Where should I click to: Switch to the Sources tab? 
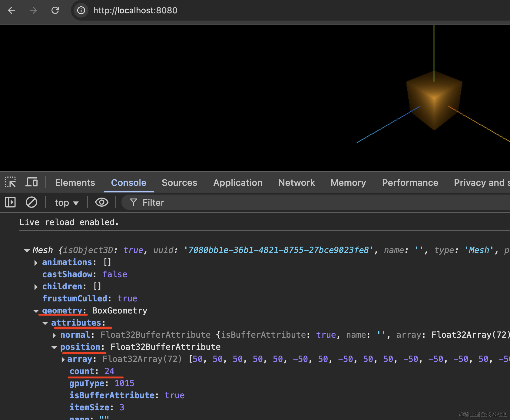[179, 182]
